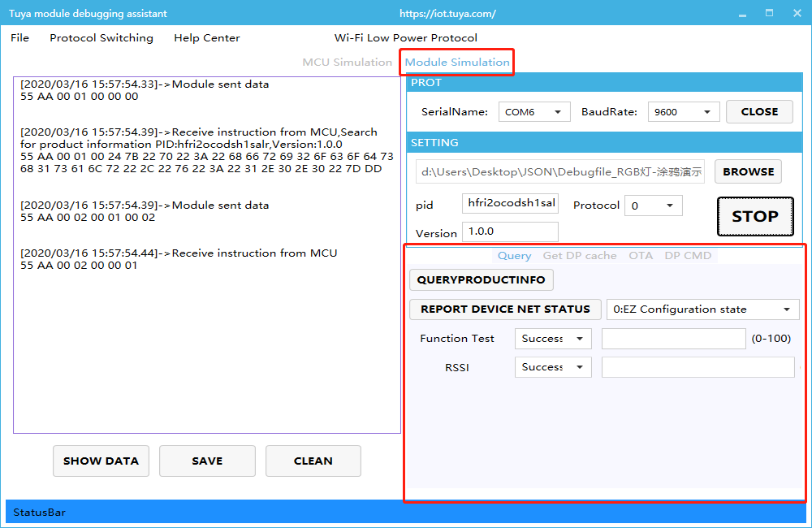This screenshot has height=528, width=812.
Task: Switch to the DP CMD tab
Action: tap(688, 256)
